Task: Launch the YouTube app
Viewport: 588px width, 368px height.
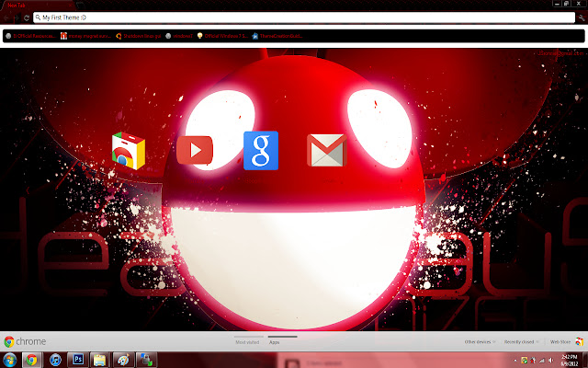Action: (194, 149)
